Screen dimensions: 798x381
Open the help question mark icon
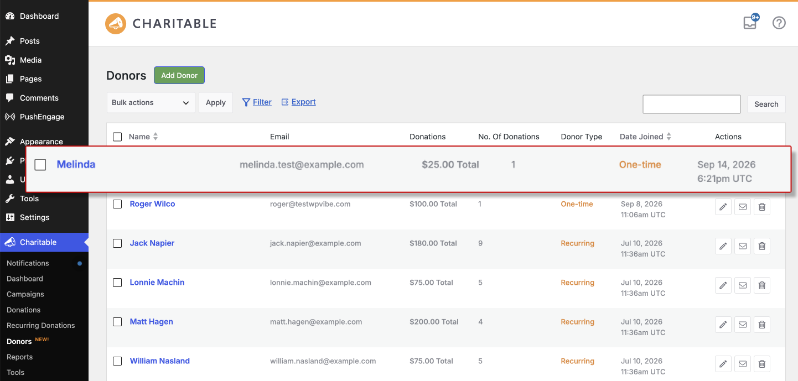click(779, 23)
